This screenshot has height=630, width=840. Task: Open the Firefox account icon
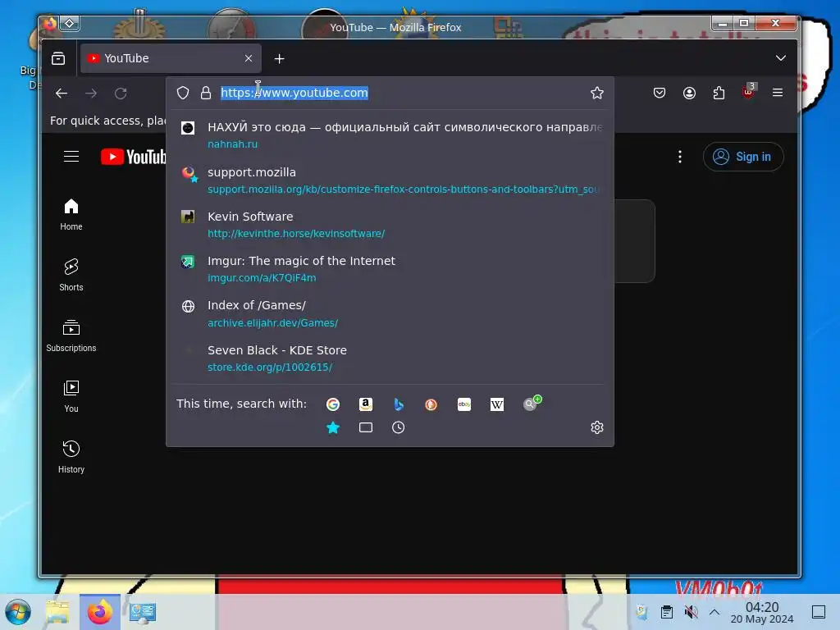tap(689, 93)
